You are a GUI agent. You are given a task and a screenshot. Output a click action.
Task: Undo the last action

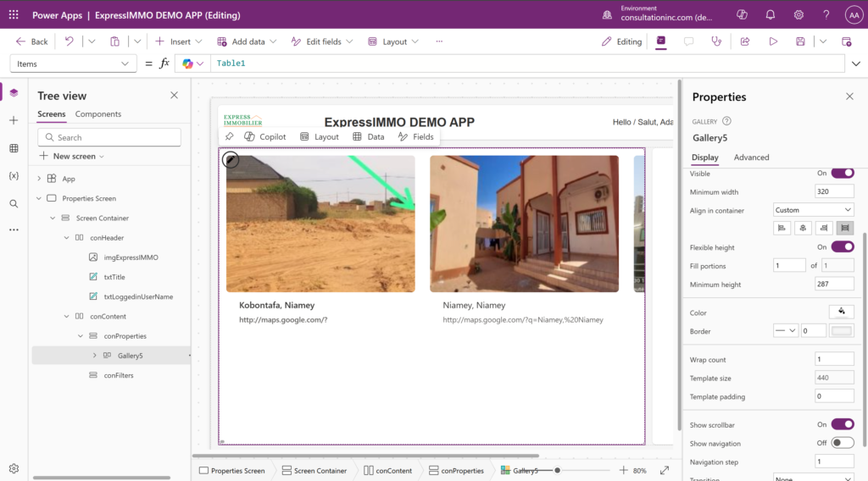70,41
